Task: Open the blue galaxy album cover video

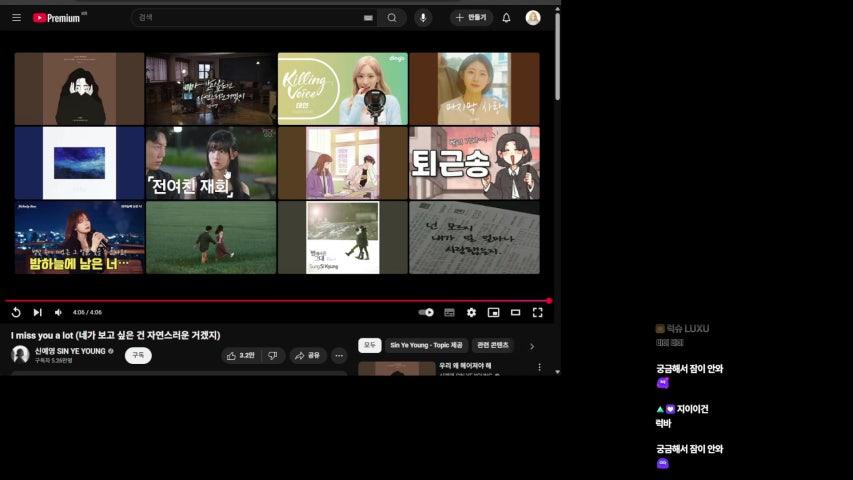Action: 79,163
